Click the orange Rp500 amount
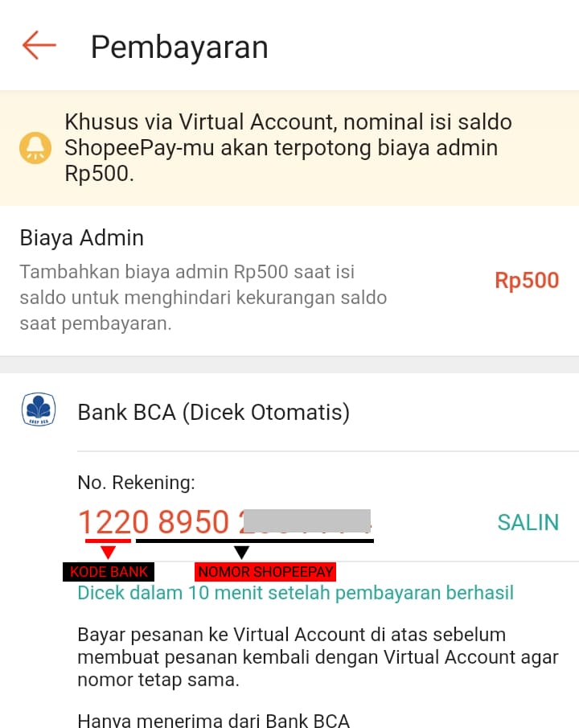 (527, 280)
